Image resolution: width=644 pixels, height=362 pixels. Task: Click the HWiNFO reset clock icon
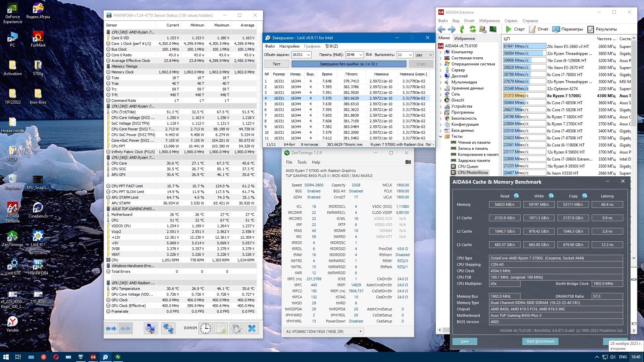(206, 328)
